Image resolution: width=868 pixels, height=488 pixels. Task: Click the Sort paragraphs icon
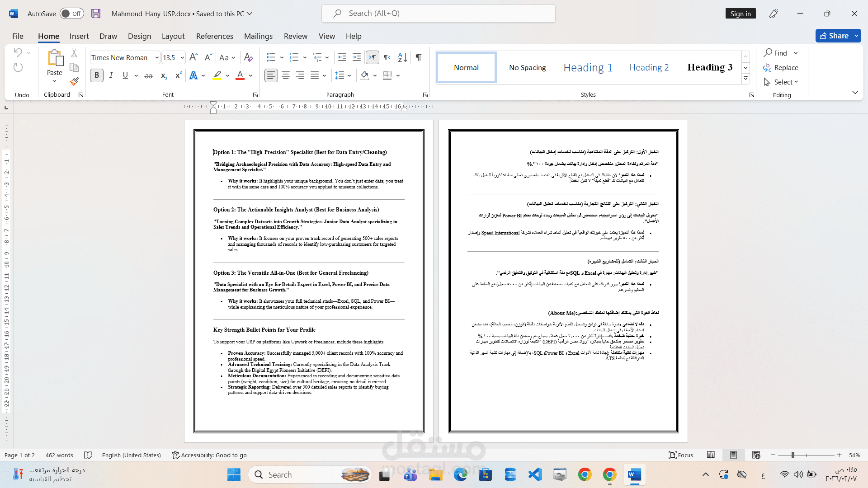tap(402, 57)
